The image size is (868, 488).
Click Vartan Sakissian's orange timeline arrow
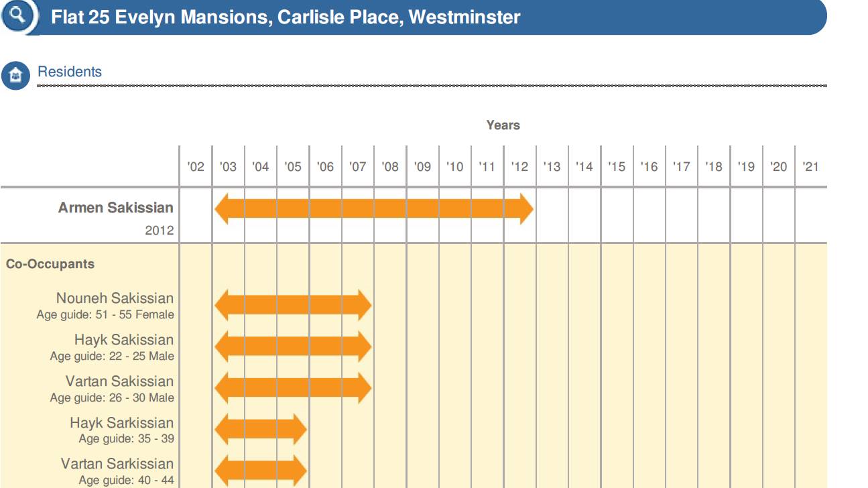coord(293,388)
